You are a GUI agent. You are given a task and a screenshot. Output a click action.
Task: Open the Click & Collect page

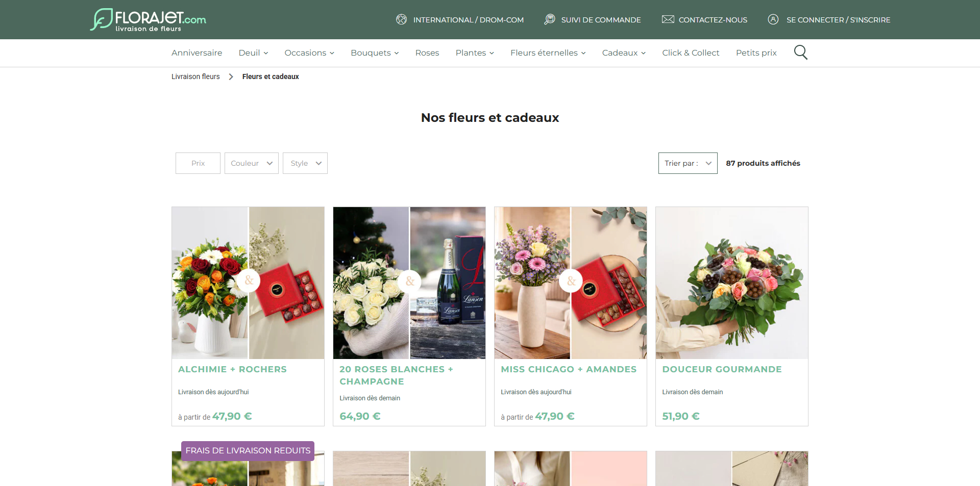tap(691, 53)
